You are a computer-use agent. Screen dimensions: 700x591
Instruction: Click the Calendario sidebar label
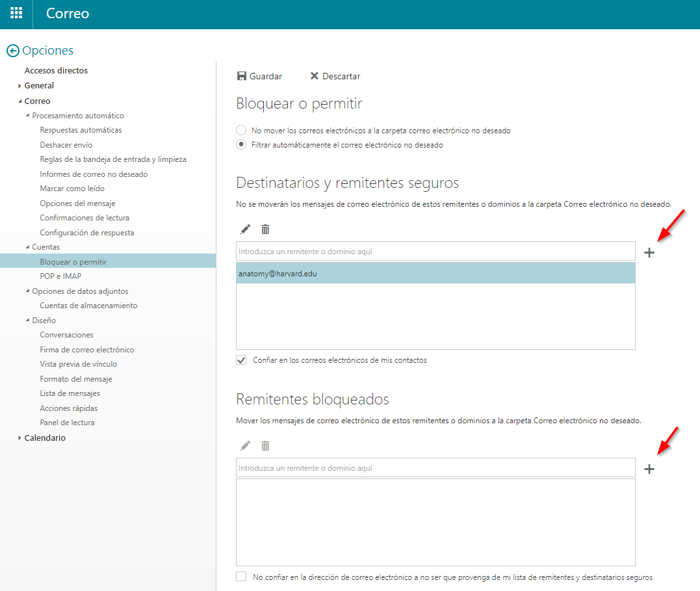pos(45,438)
